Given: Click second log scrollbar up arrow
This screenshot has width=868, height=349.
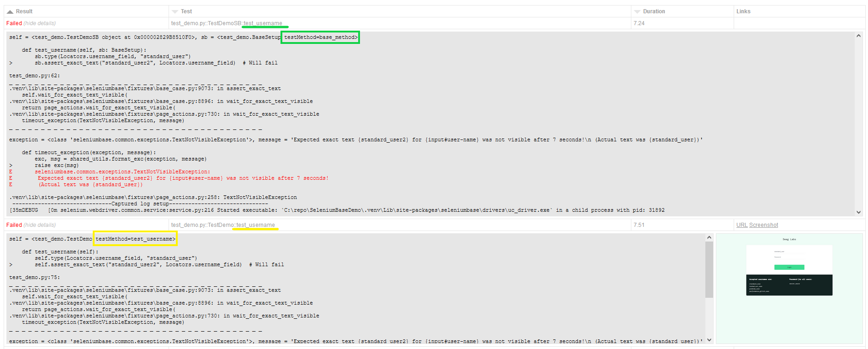Looking at the screenshot, I should point(709,237).
